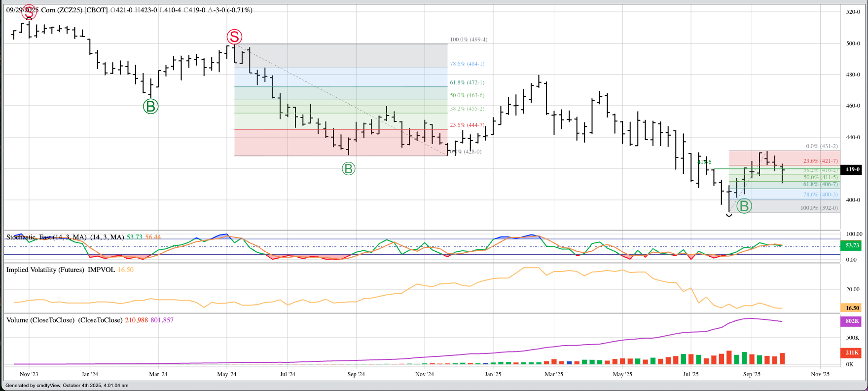Click the Corn (ZCZ25) [CBOT] chart title
This screenshot has width=868, height=391.
click(x=74, y=10)
